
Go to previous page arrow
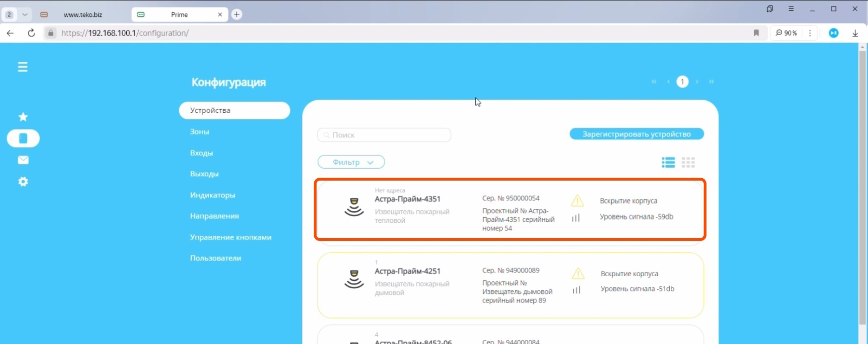pyautogui.click(x=668, y=82)
